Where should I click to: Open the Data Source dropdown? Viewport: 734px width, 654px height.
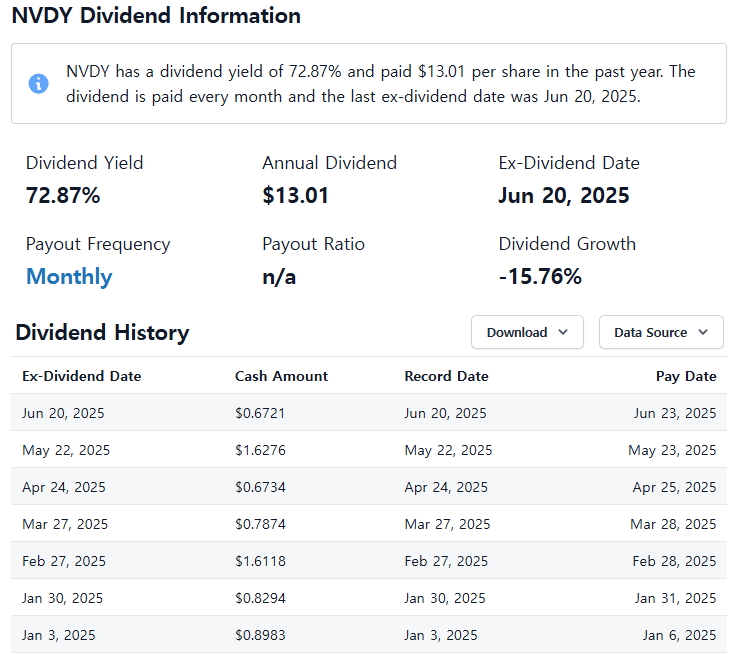click(x=661, y=332)
